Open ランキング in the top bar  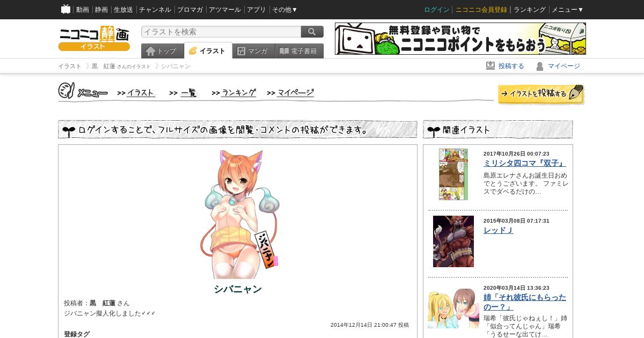pyautogui.click(x=530, y=10)
